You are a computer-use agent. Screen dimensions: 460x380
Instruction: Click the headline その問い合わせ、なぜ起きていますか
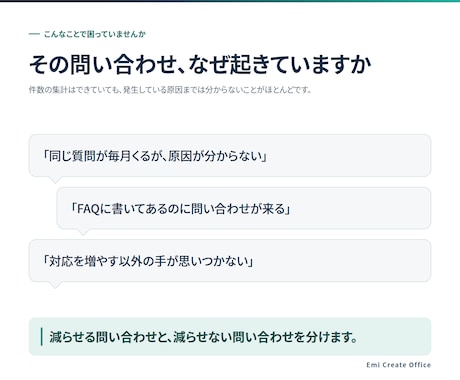click(x=200, y=64)
